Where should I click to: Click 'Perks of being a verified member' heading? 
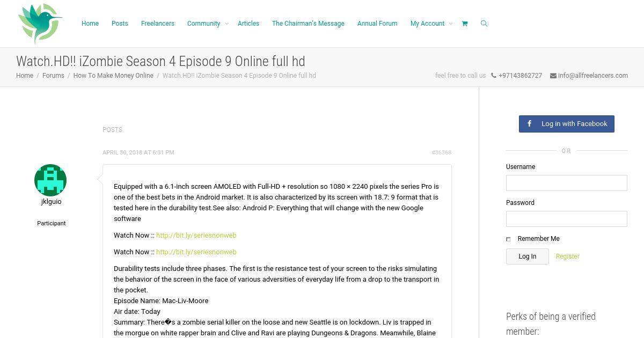(551, 324)
